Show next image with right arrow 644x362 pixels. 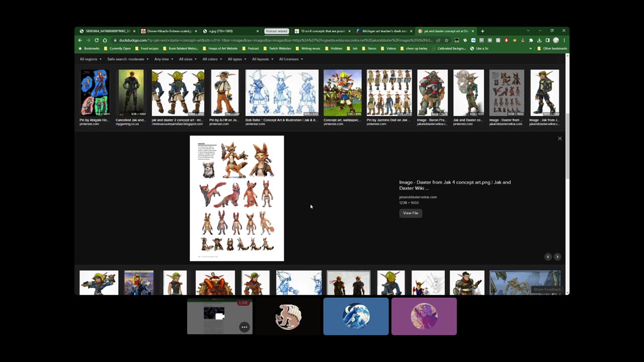(x=557, y=257)
